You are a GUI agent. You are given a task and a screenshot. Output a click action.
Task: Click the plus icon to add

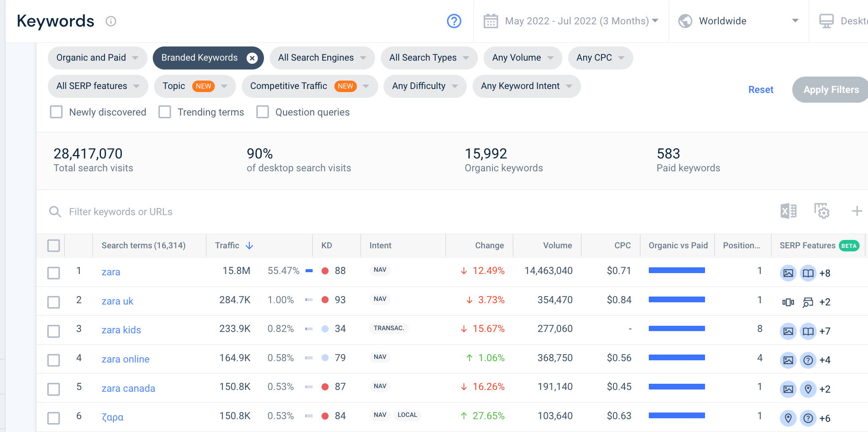(x=857, y=211)
